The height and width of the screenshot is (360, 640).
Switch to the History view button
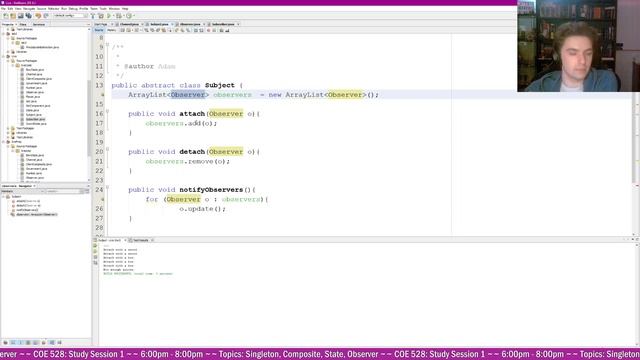coord(111,30)
